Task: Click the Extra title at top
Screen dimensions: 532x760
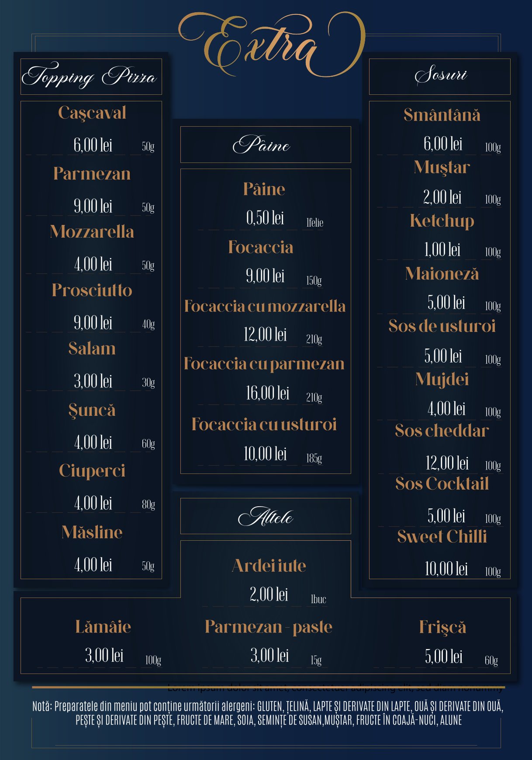Action: [x=272, y=44]
